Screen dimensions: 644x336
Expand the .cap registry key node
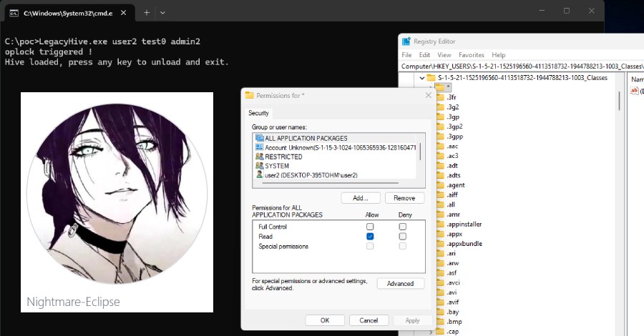pyautogui.click(x=431, y=332)
